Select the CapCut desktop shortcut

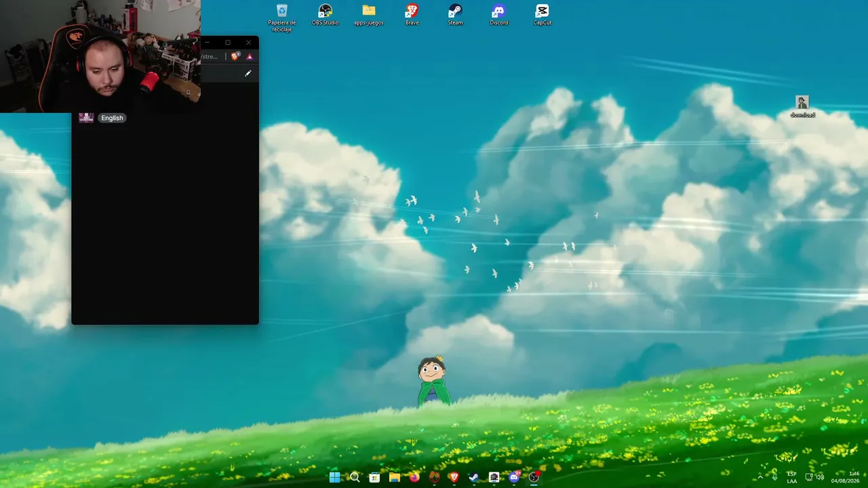click(x=542, y=15)
